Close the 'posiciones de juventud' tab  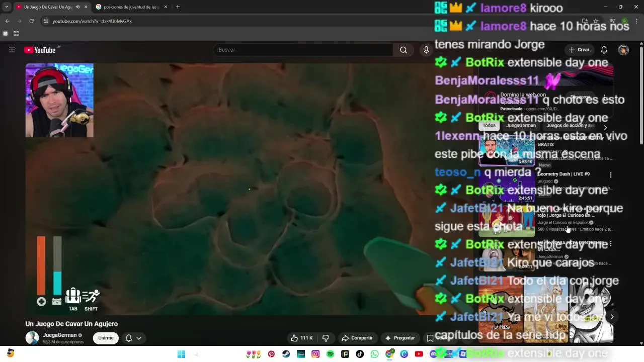(165, 7)
